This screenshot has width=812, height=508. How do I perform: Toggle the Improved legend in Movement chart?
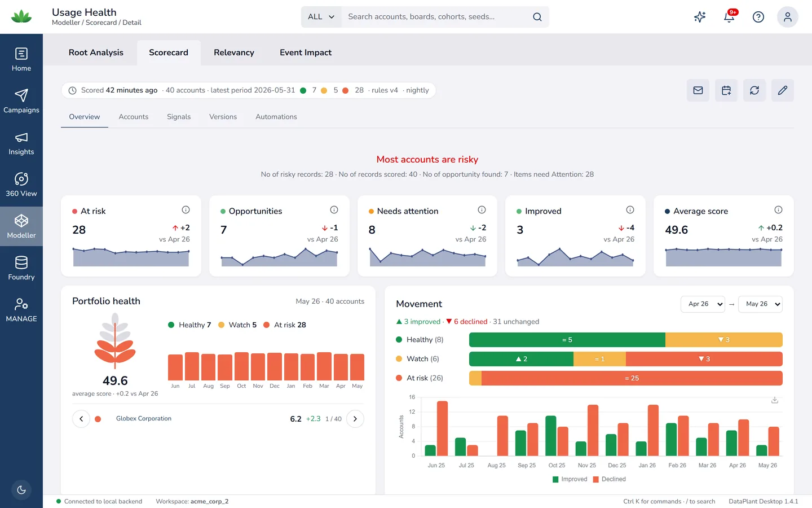(570, 479)
